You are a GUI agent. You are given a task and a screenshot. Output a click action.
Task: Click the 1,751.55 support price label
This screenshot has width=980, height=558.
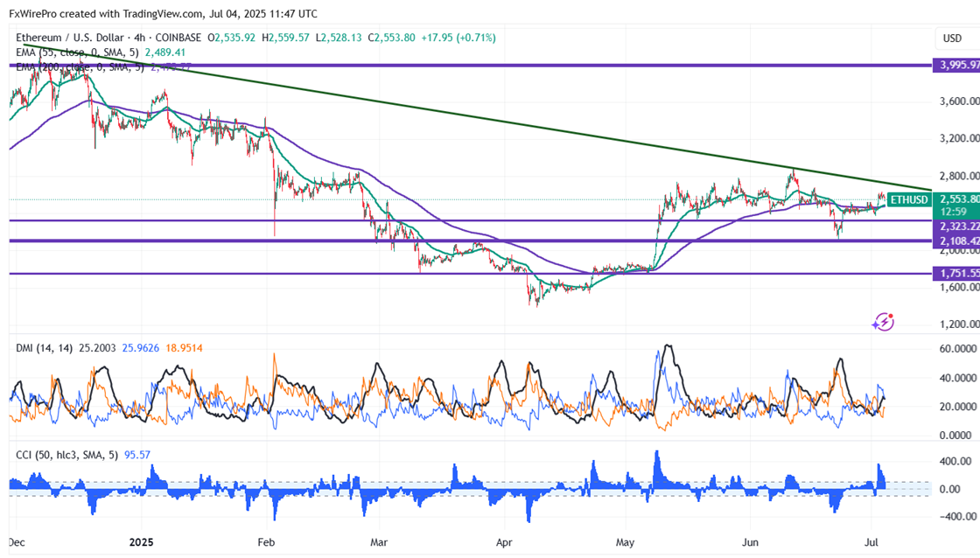(x=956, y=273)
